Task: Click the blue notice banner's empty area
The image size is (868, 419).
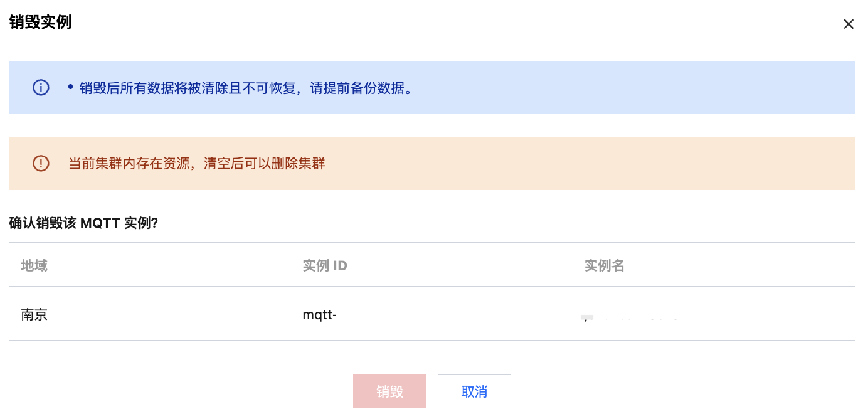Action: (x=627, y=88)
